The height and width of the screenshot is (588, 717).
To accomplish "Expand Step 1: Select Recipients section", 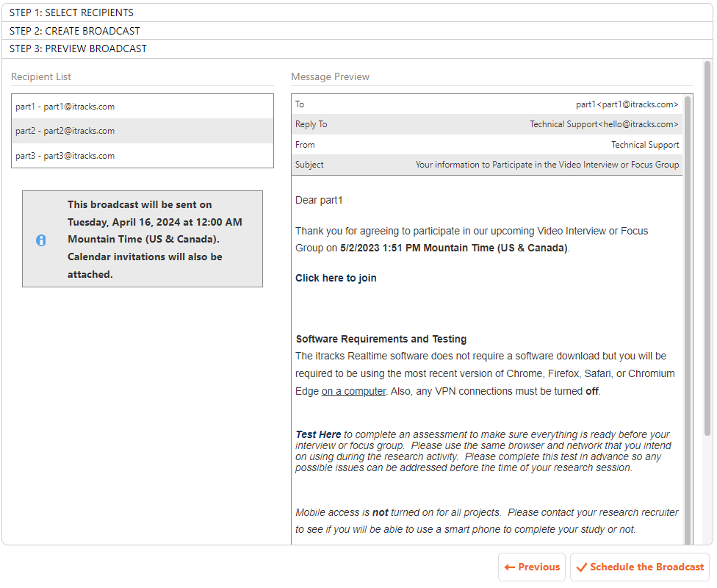I will pos(357,12).
